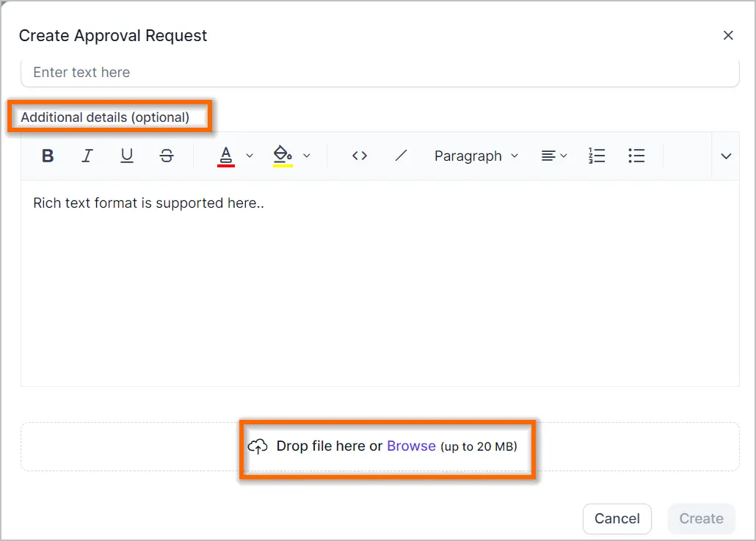The height and width of the screenshot is (541, 756).
Task: Click the 'Additional details (optional)' label
Action: [x=105, y=117]
